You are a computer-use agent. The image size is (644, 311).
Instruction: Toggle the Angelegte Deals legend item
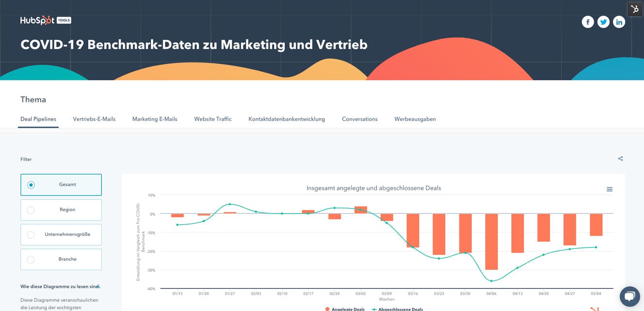(344, 309)
